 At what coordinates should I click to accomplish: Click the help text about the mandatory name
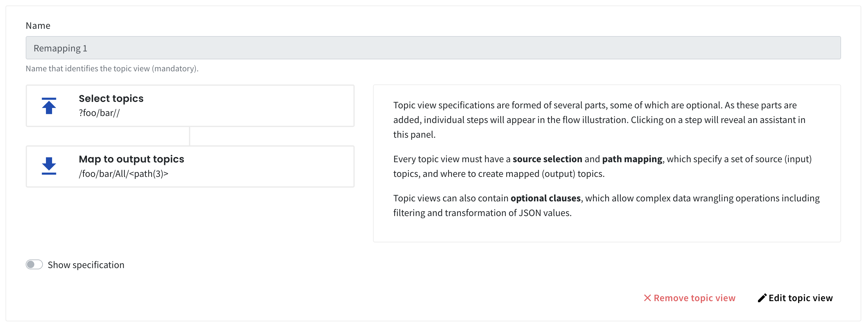pos(112,69)
